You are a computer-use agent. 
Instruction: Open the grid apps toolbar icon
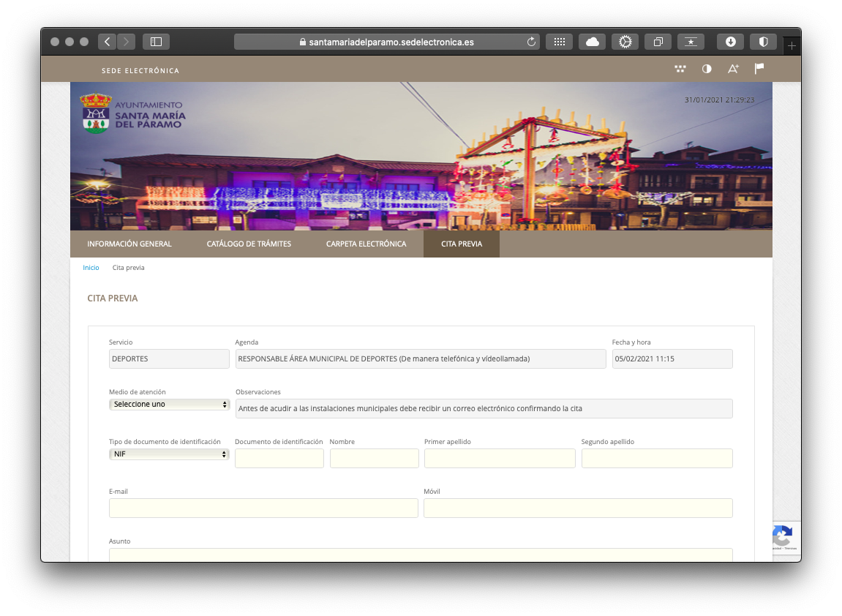click(559, 42)
